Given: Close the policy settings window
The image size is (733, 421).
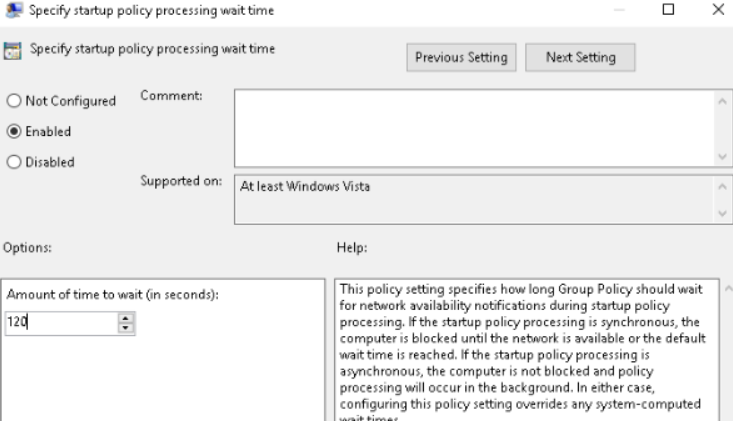Looking at the screenshot, I should click(718, 9).
